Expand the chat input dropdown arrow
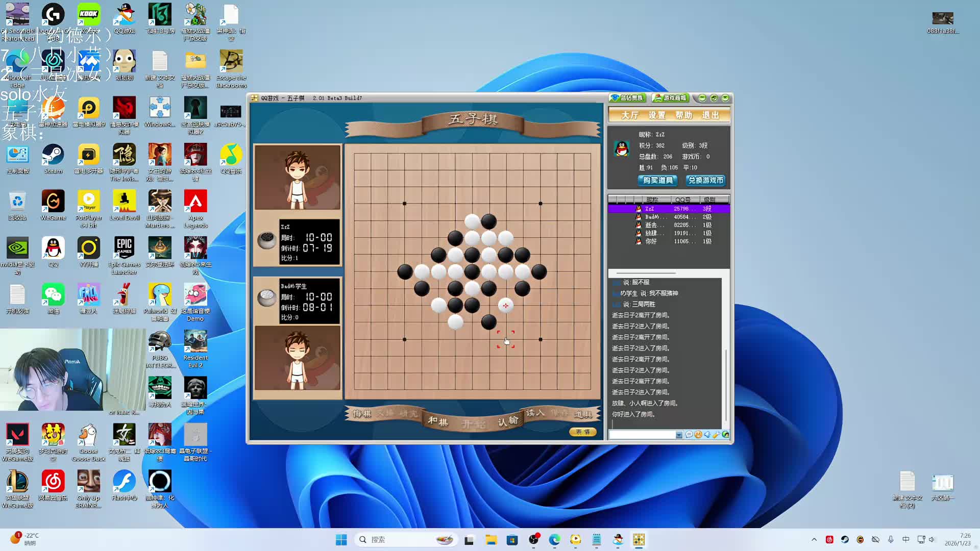 click(679, 435)
